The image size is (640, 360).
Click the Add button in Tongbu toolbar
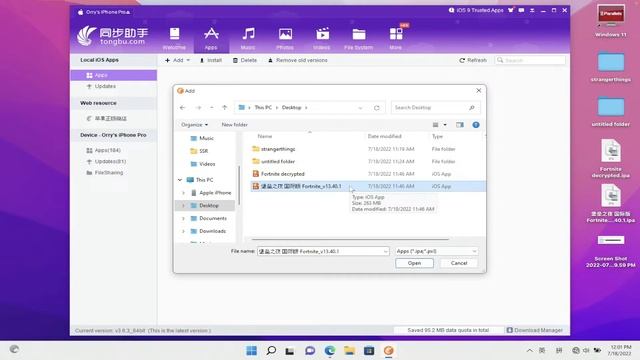[175, 60]
